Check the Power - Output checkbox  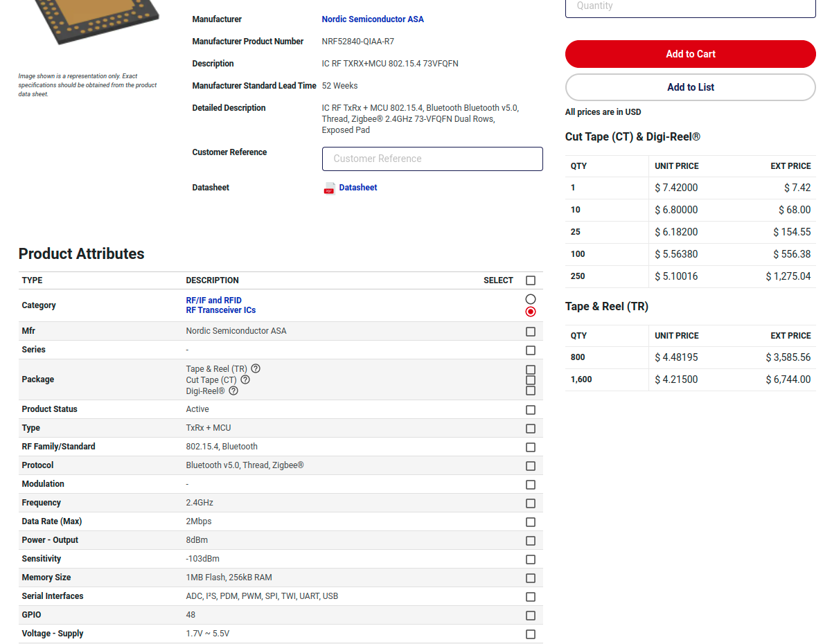click(531, 541)
